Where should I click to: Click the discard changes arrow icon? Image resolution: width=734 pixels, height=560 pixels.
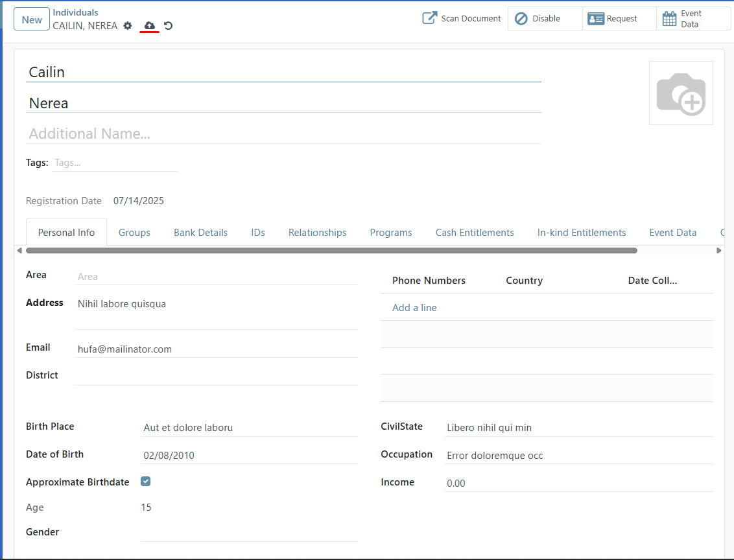[168, 25]
